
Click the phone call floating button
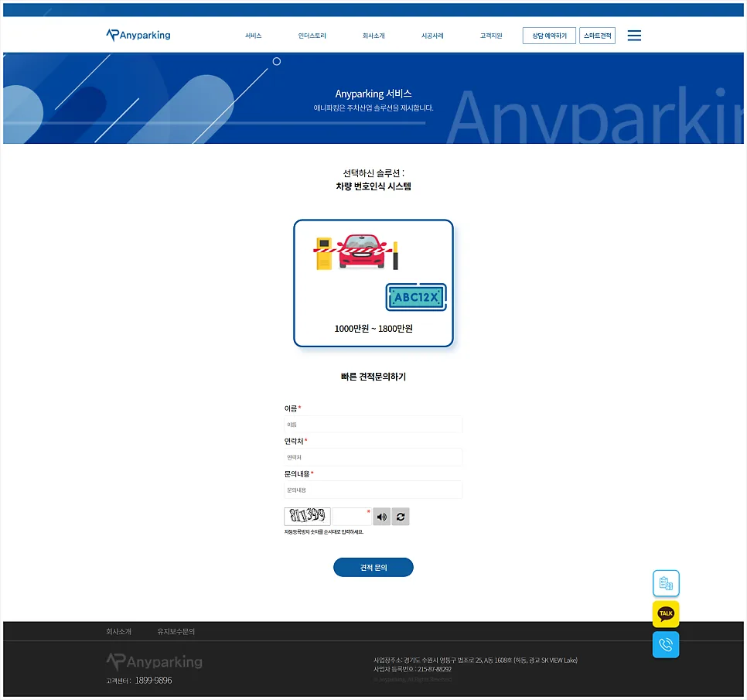[666, 645]
